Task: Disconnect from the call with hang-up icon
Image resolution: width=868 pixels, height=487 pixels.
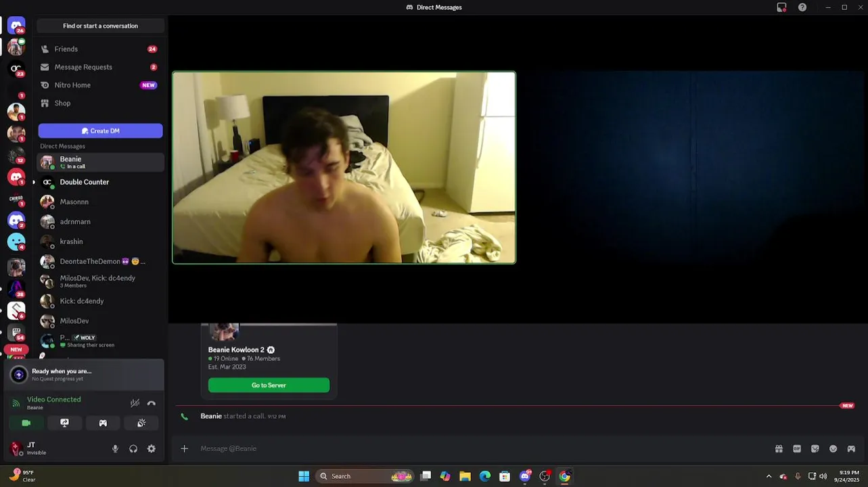Action: [152, 403]
